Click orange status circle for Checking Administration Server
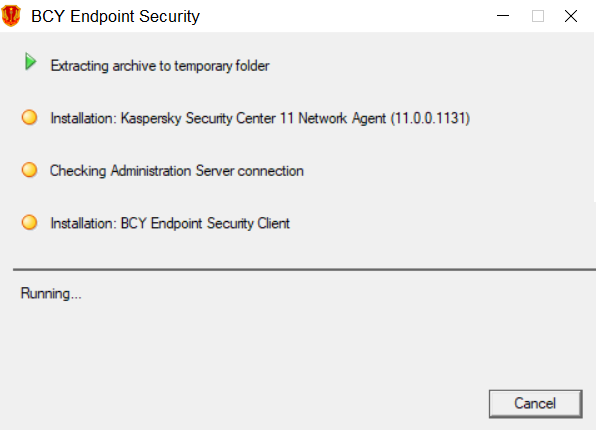Image resolution: width=596 pixels, height=430 pixels. pyautogui.click(x=29, y=170)
